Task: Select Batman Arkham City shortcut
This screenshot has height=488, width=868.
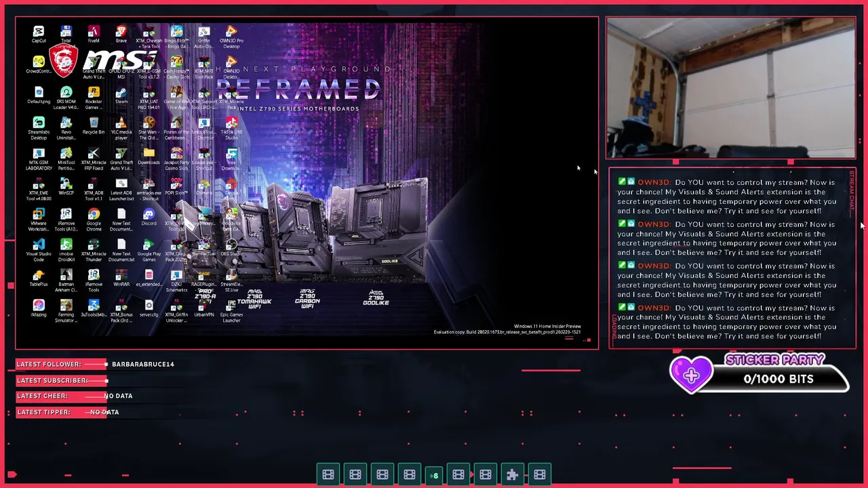Action: pos(66,281)
